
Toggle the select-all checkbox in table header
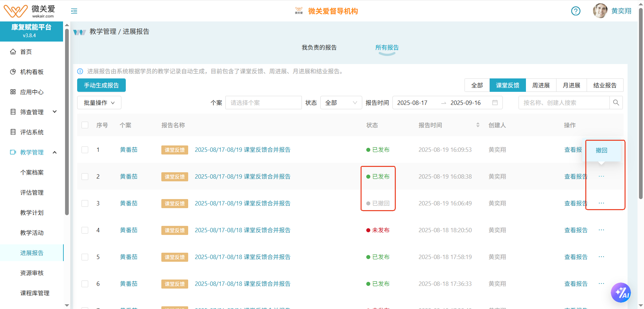[85, 125]
